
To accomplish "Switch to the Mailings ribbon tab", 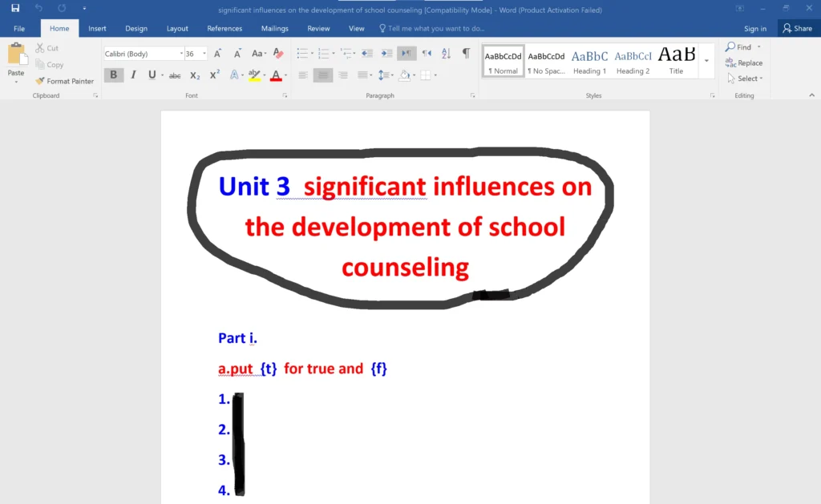I will click(x=274, y=28).
